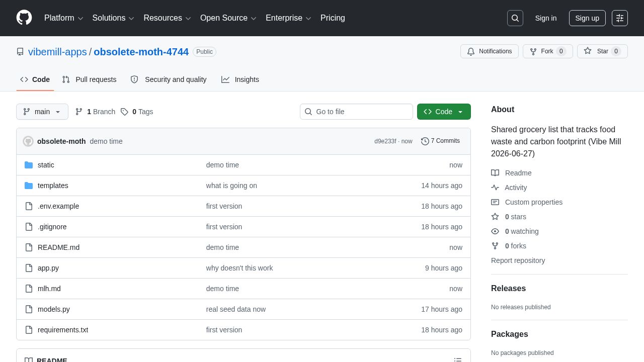Screen dimensions: 644x362
Task: Switch to the Security and quality tab
Action: click(x=169, y=79)
